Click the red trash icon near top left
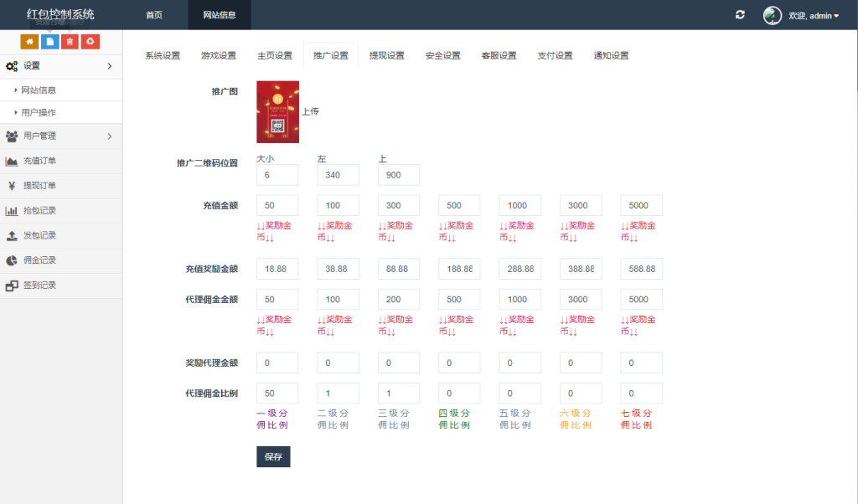Viewport: 858px width, 504px height. coord(70,40)
